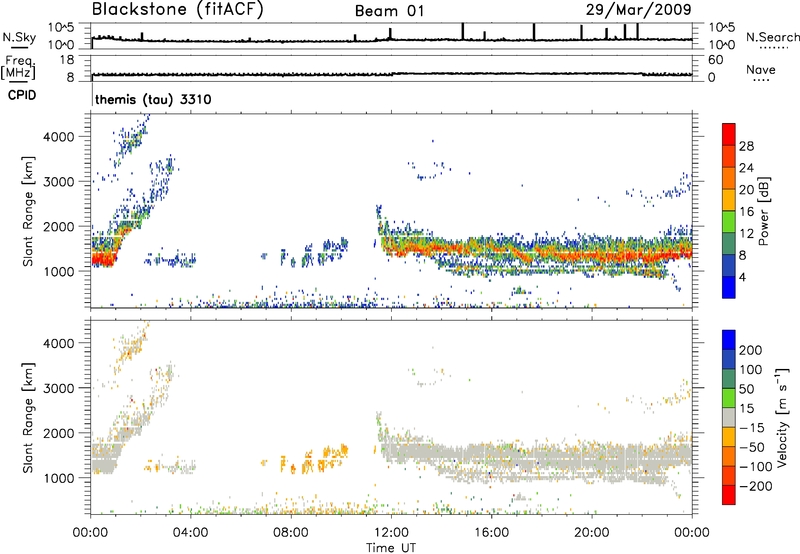The height and width of the screenshot is (554, 800).
Task: Click "3000" tick on velocity panel's range axis
Action: coord(59,388)
